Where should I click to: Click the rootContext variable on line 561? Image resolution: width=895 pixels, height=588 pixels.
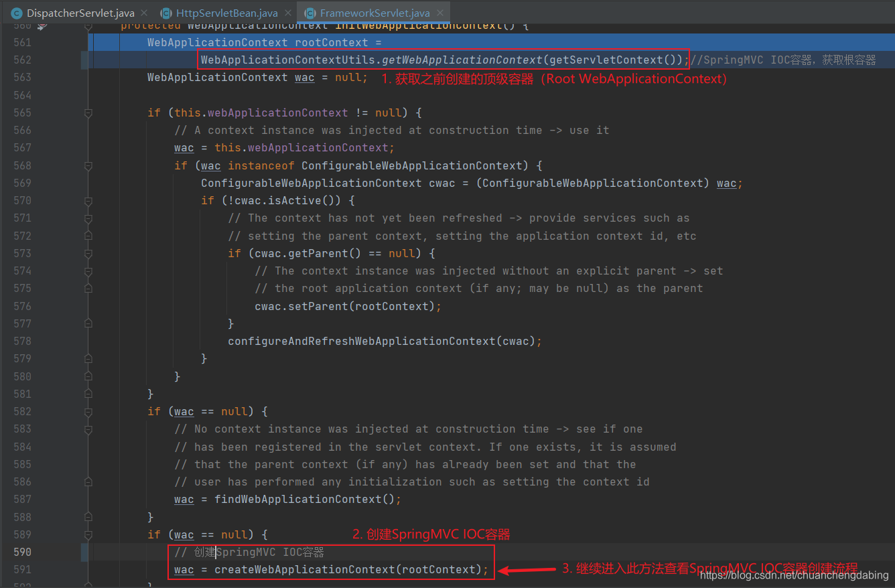332,42
